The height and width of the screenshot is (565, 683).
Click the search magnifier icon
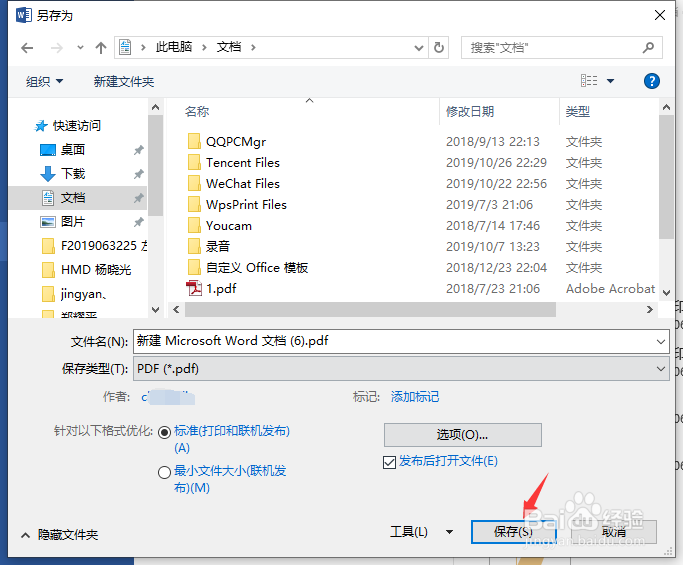(x=648, y=47)
